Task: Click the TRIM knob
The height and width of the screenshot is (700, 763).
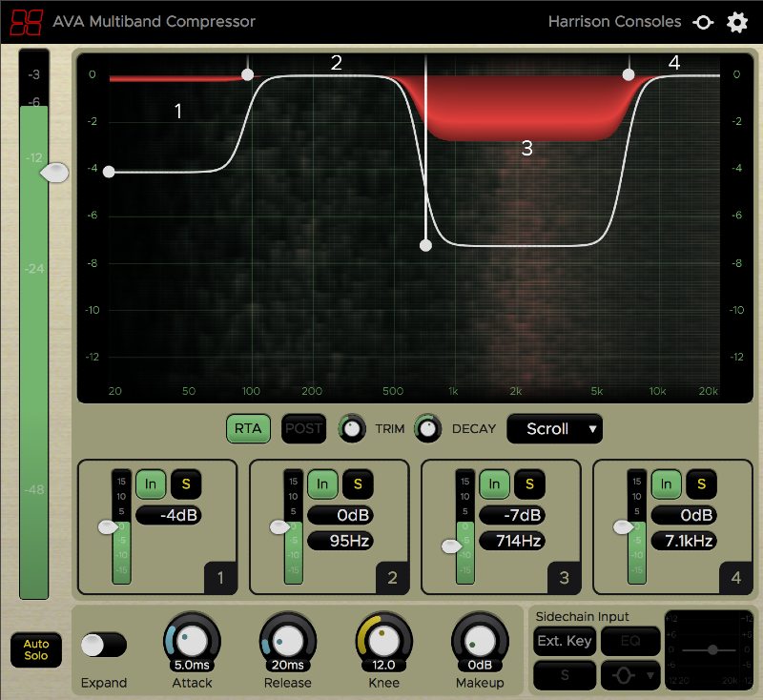Action: point(352,429)
